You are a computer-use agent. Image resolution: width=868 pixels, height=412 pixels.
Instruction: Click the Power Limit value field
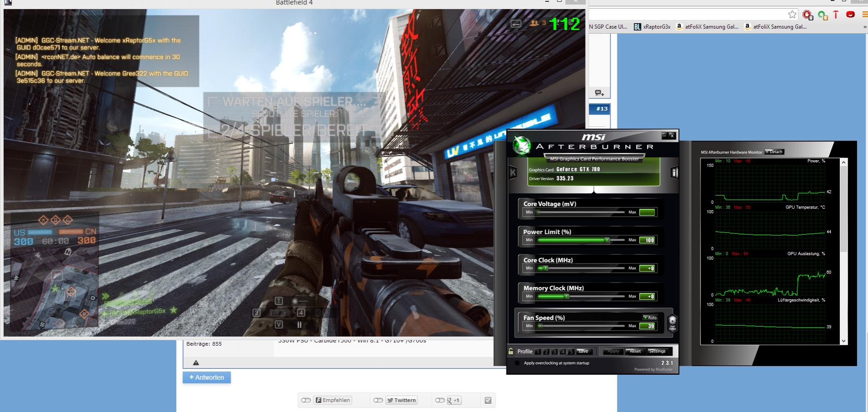coord(647,240)
